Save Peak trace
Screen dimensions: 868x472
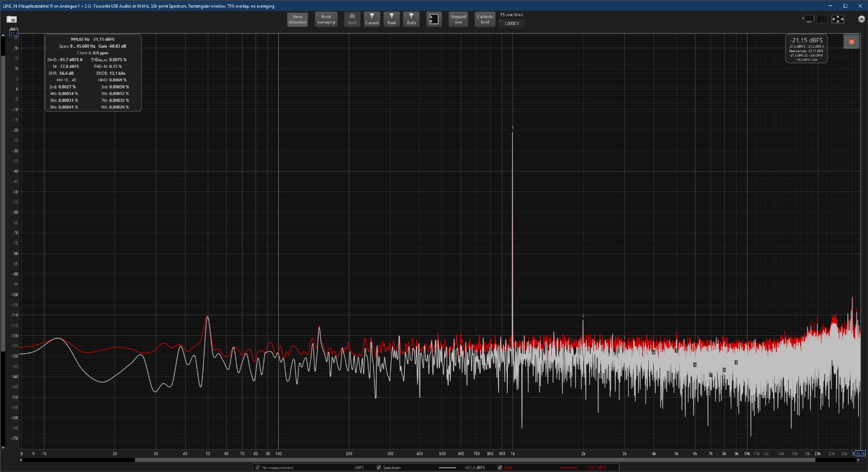point(392,19)
